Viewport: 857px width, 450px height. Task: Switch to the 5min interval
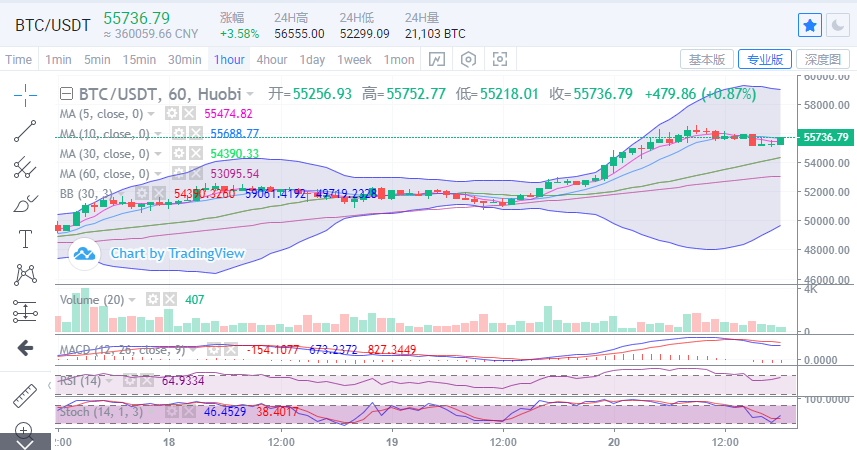tap(97, 60)
